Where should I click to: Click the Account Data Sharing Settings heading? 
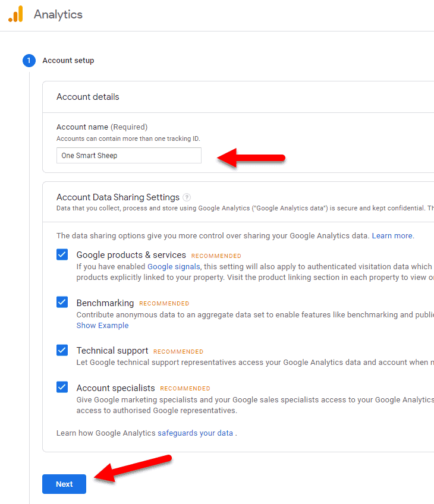pos(118,197)
